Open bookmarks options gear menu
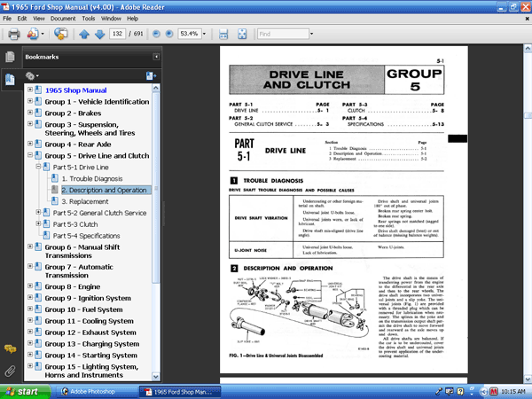Image resolution: width=532 pixels, height=399 pixels. tap(32, 75)
